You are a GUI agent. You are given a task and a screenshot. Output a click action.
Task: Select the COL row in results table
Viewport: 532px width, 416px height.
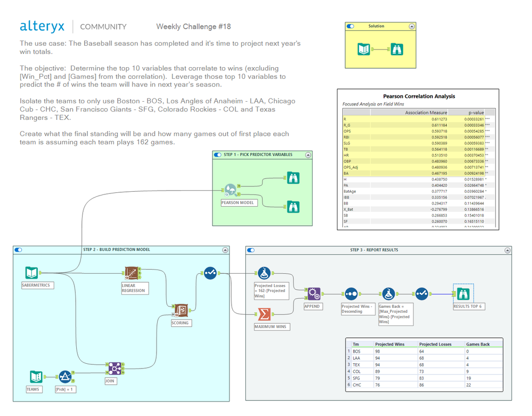point(424,372)
